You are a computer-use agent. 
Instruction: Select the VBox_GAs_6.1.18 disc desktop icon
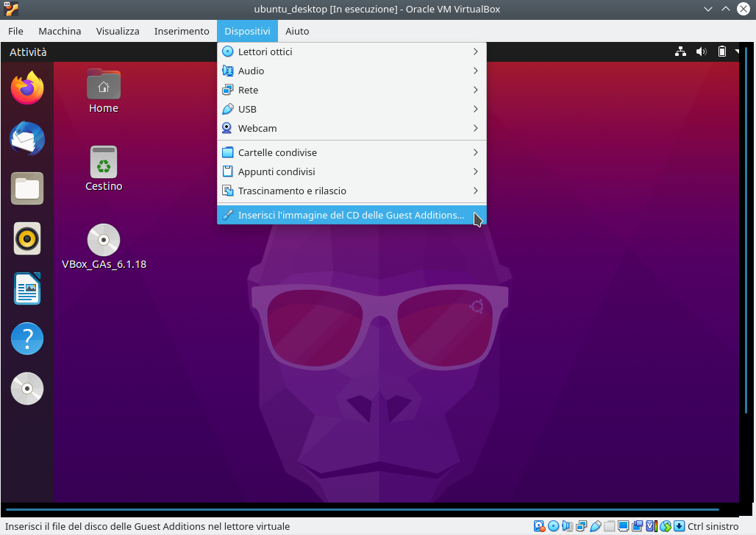click(104, 247)
